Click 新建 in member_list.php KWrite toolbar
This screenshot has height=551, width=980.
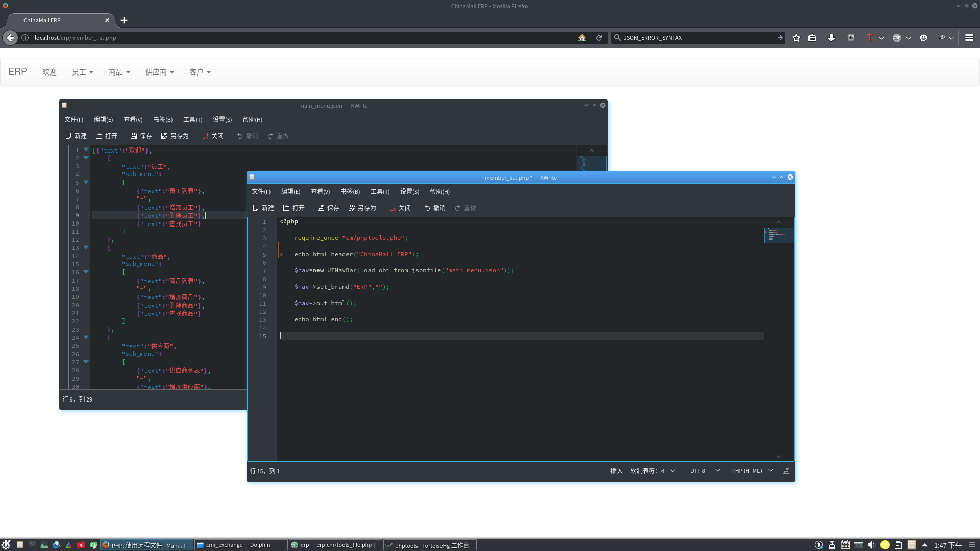point(263,208)
